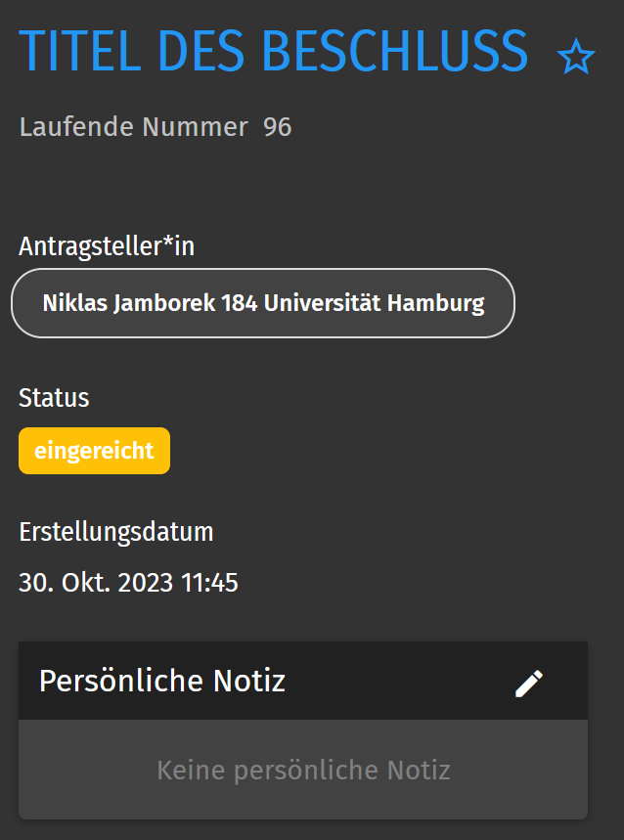Click the number 184 in the submitter chip
Screen dimensions: 624x840
(x=240, y=303)
